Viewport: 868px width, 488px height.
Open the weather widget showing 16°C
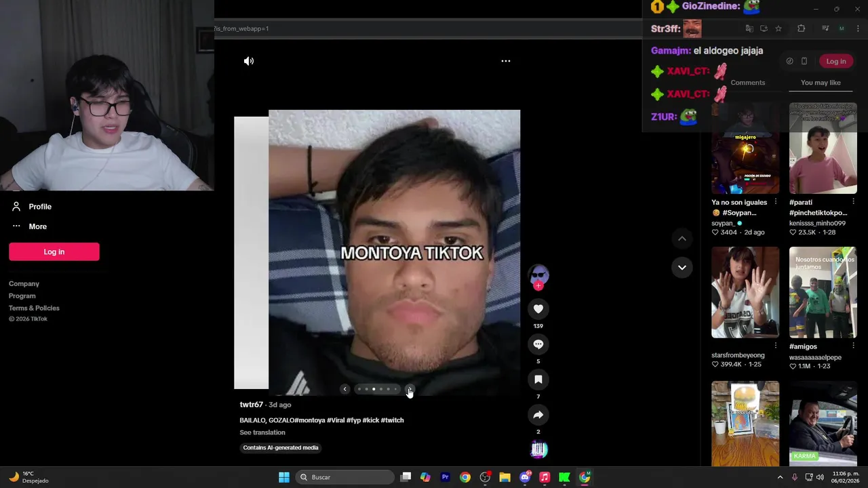click(28, 477)
